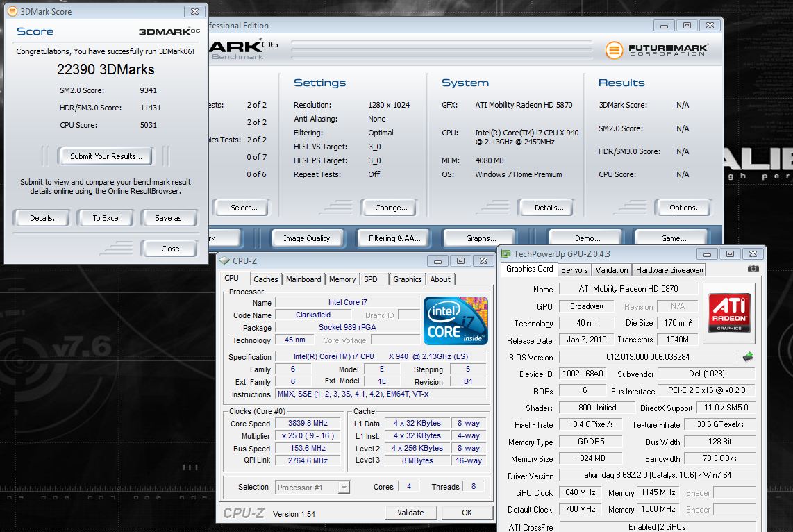Screen dimensions: 793x532
Task: Click the Save as button
Action: pos(171,218)
